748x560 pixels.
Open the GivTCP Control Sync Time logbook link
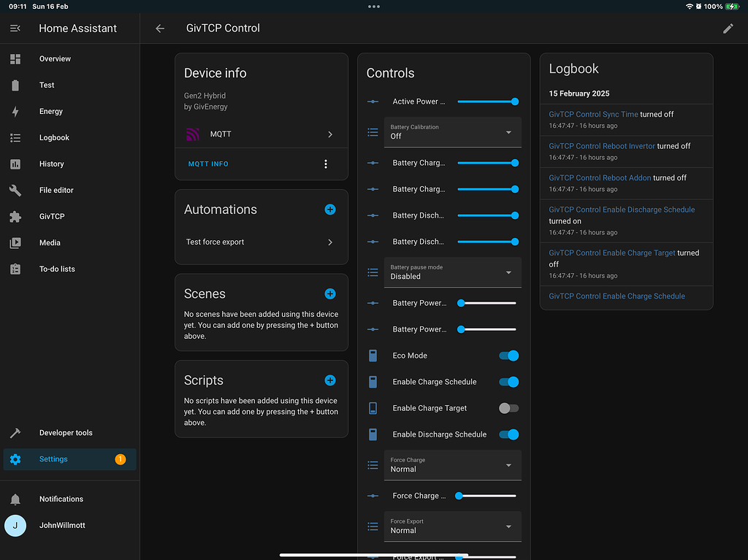point(593,114)
